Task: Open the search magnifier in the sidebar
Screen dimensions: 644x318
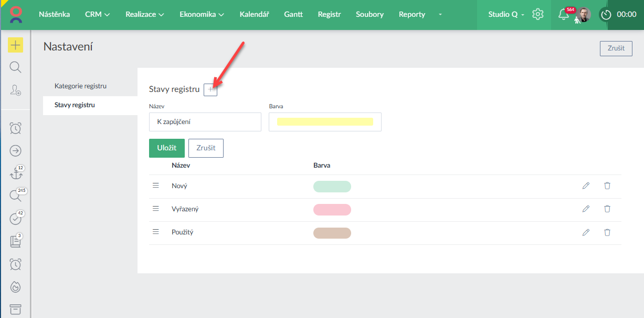Action: pyautogui.click(x=15, y=67)
